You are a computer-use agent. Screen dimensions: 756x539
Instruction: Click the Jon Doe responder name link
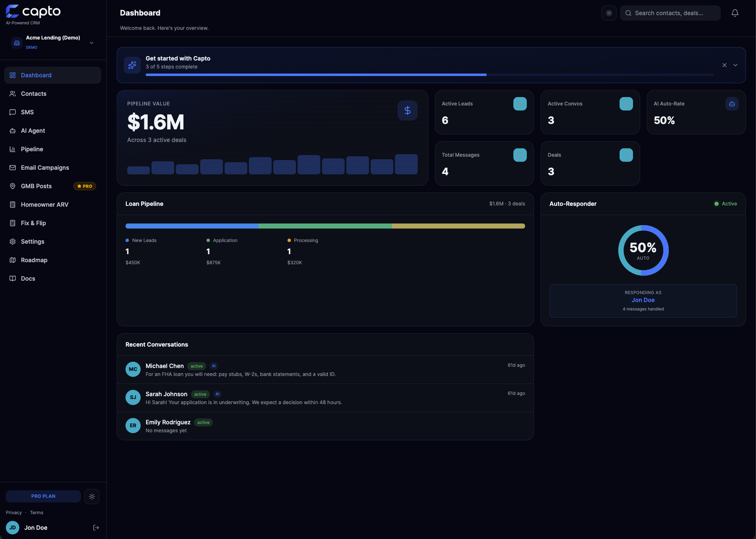coord(643,300)
